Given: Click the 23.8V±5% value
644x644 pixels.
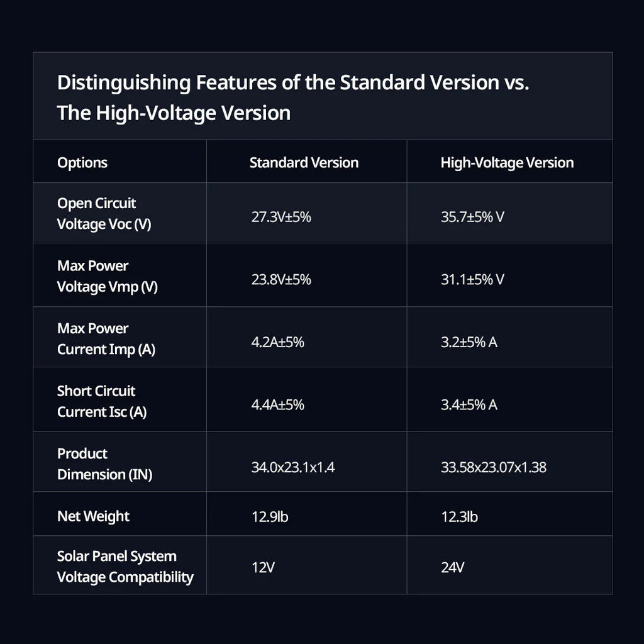Looking at the screenshot, I should [281, 279].
